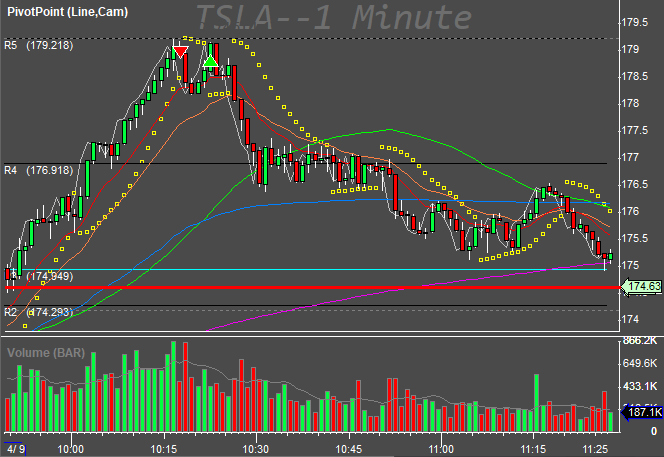Click the 176 price axis label
This screenshot has height=457, width=664.
[630, 211]
